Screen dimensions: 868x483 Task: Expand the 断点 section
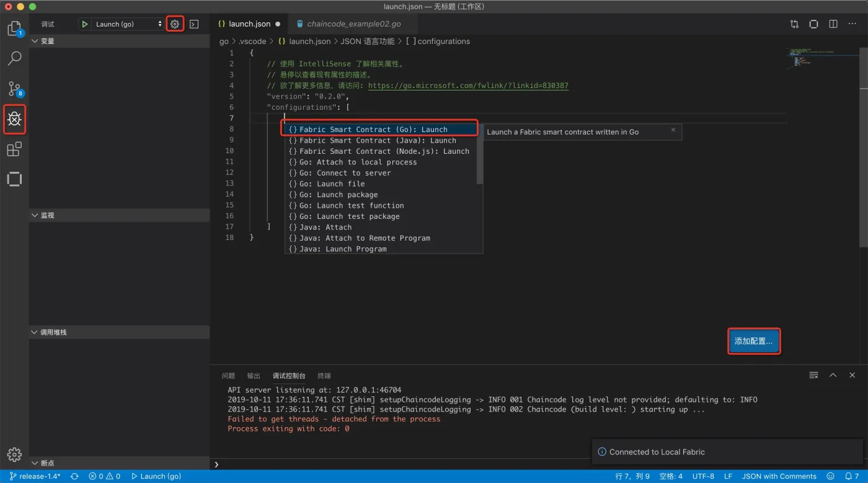coord(119,463)
